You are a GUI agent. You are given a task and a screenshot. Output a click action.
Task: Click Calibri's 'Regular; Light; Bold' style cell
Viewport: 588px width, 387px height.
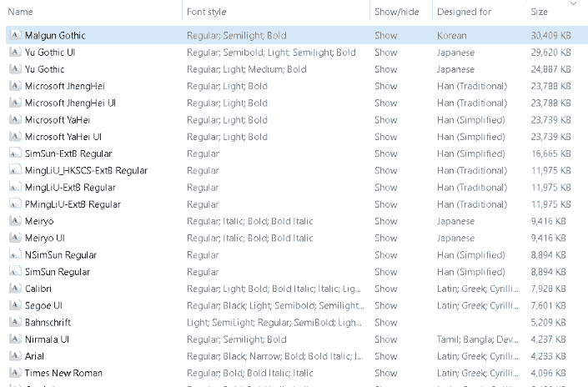pyautogui.click(x=274, y=289)
